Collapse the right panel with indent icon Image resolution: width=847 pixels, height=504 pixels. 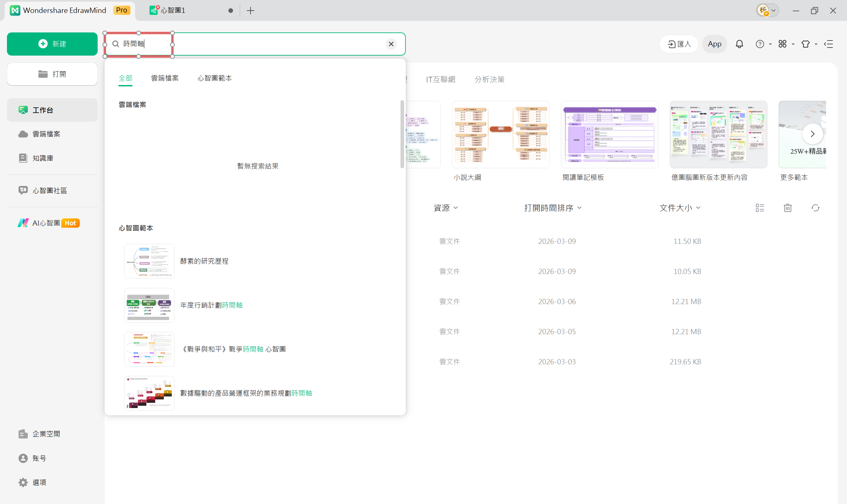pyautogui.click(x=829, y=44)
